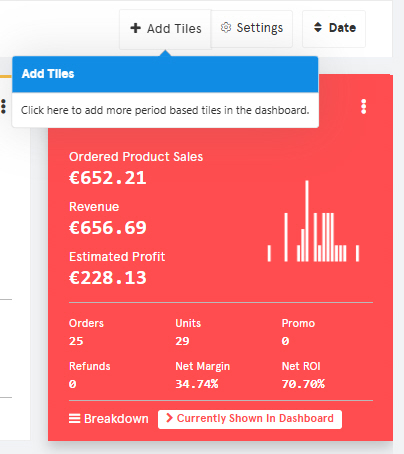Screen dimensions: 404x454
Task: Click the Ordered Product Sales value
Action: 108,178
